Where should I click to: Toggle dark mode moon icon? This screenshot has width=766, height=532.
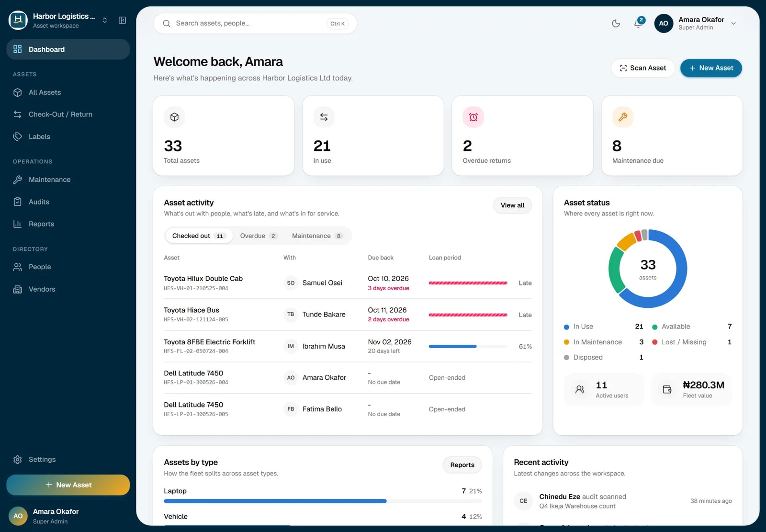click(616, 23)
